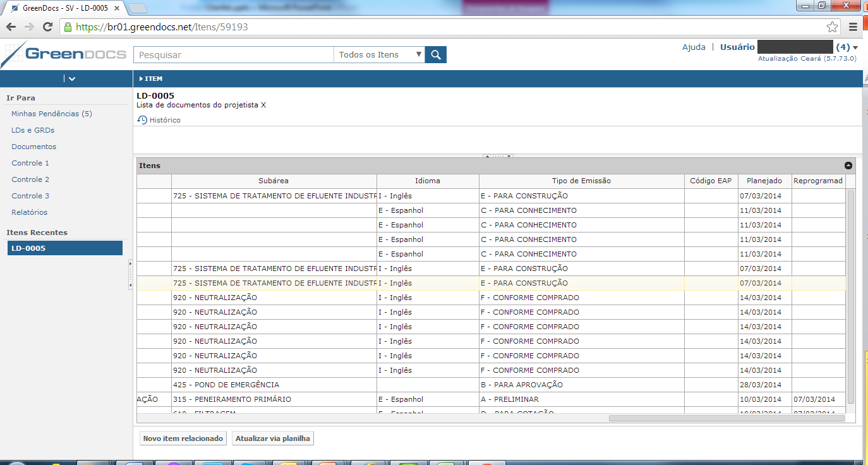
Task: Sort by the Idioma column header
Action: click(x=428, y=181)
